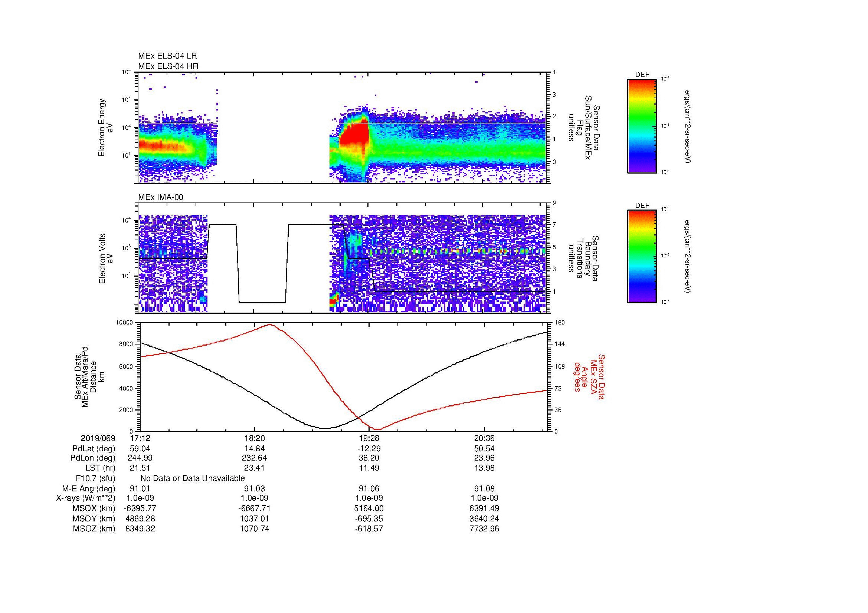This screenshot has height=613, width=868.
Task: Click the 'F10.7 (sfu)' row label
Action: 96,478
